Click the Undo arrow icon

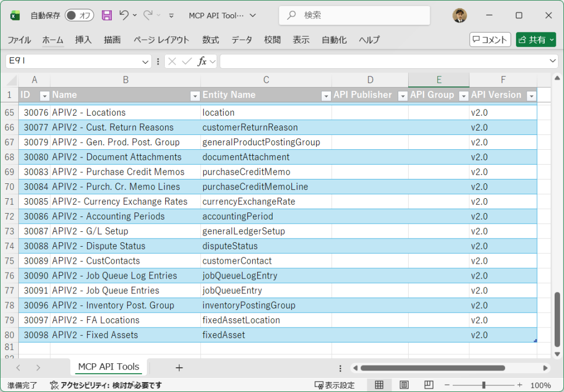124,15
